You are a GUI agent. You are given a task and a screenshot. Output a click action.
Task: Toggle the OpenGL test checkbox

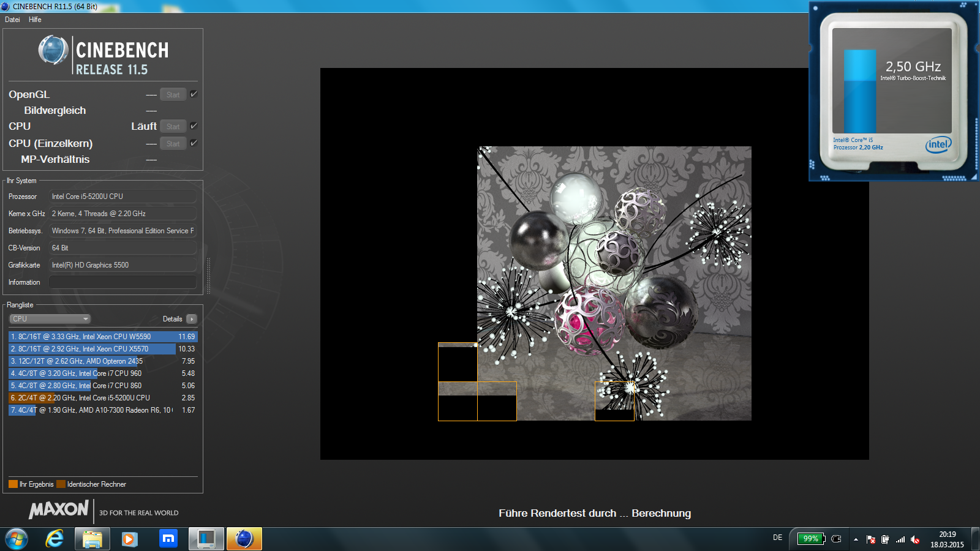(x=194, y=94)
